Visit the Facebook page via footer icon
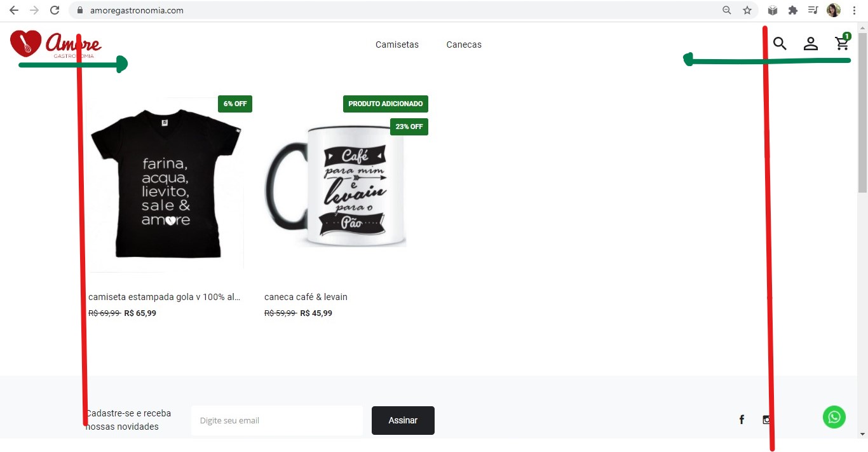868x452 pixels. (x=742, y=420)
